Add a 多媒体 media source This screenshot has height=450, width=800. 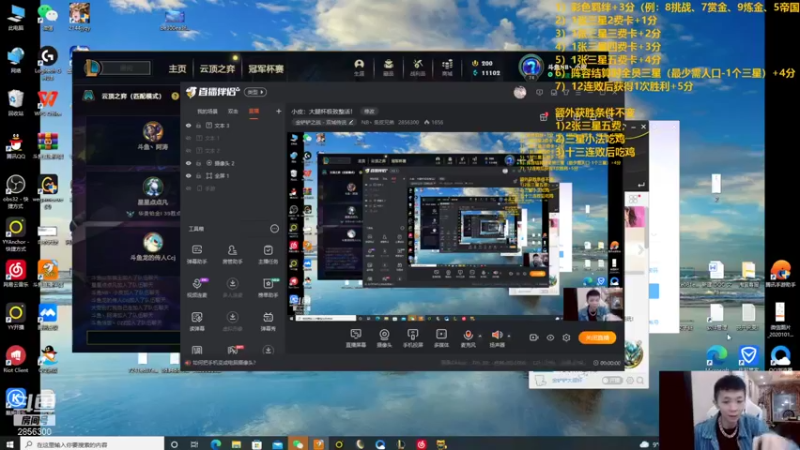(441, 338)
